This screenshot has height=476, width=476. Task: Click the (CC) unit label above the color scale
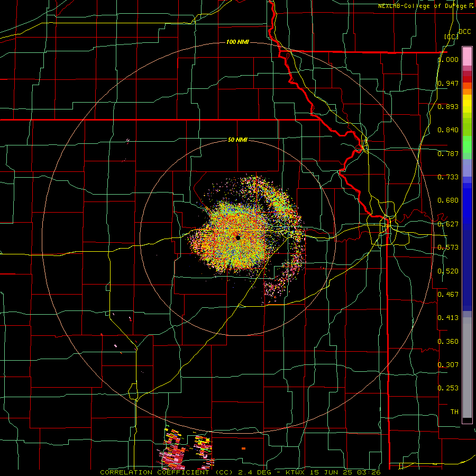coord(452,36)
